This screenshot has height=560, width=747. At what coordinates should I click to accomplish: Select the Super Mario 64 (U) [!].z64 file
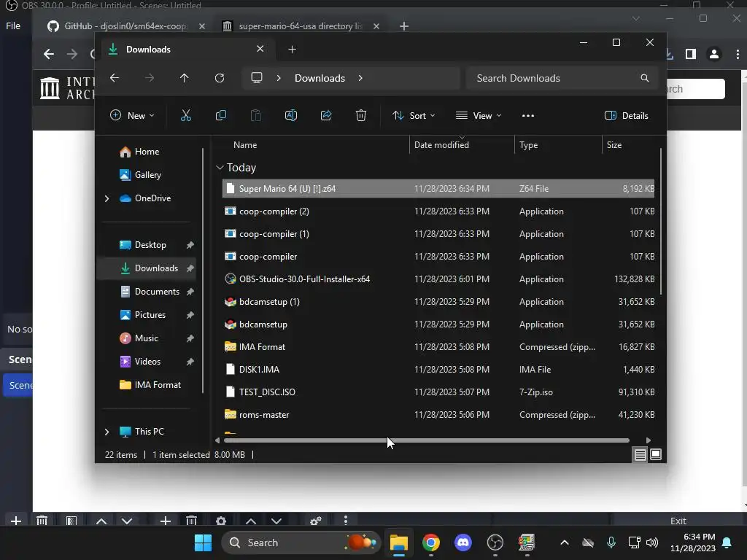coord(438,189)
